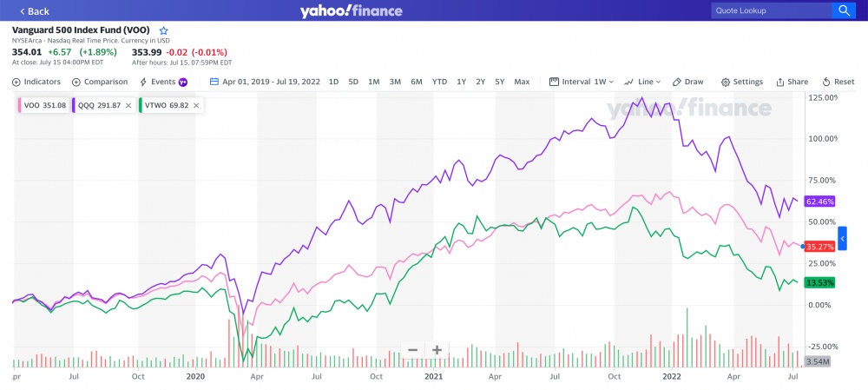The image size is (868, 390).
Task: Share the chart
Action: (x=792, y=82)
